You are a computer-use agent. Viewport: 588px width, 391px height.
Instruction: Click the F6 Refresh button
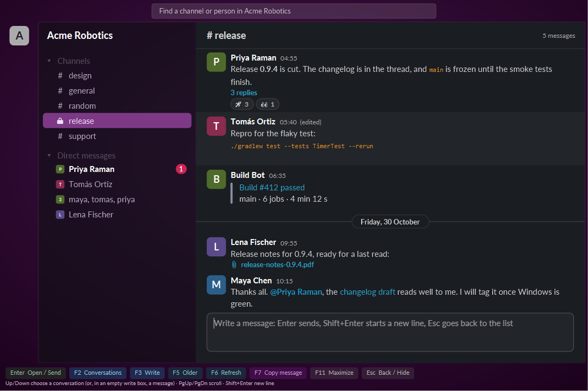226,373
